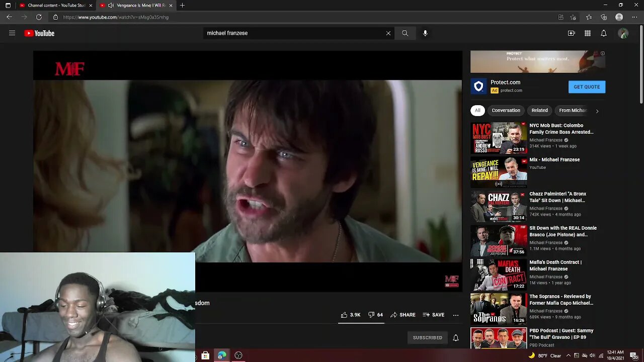Open Edge browser in taskbar

point(222,355)
